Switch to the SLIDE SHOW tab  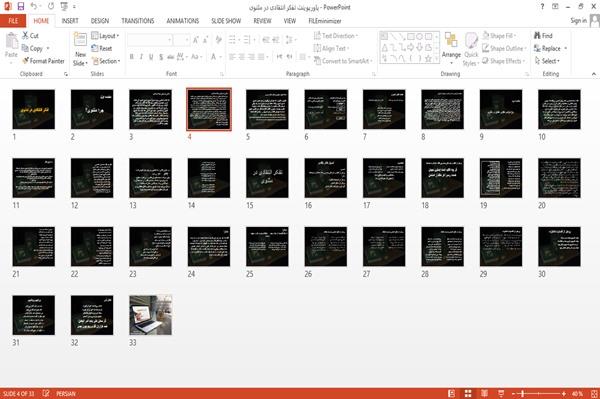[226, 21]
